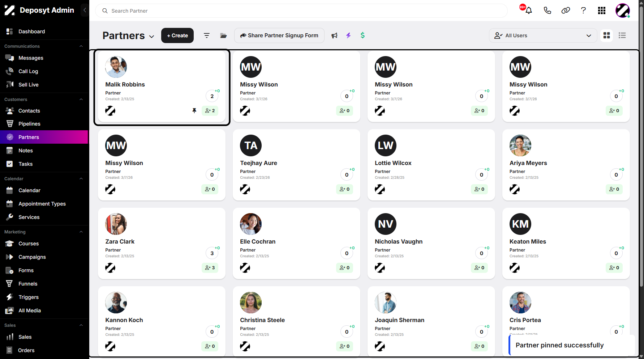Click the phone dialer icon
Screen dimensions: 644x359
click(x=547, y=10)
